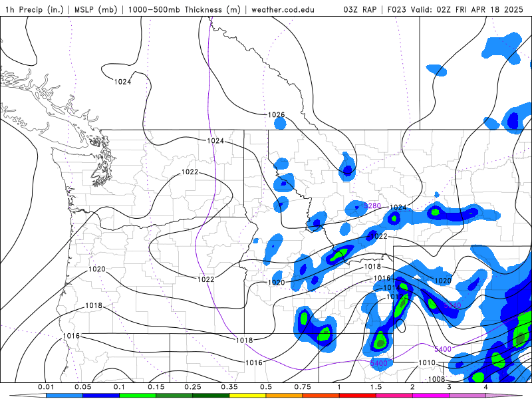Select the yellow 0.35–0.5 legend swatch
This screenshot has height=399, width=532.
(247, 396)
